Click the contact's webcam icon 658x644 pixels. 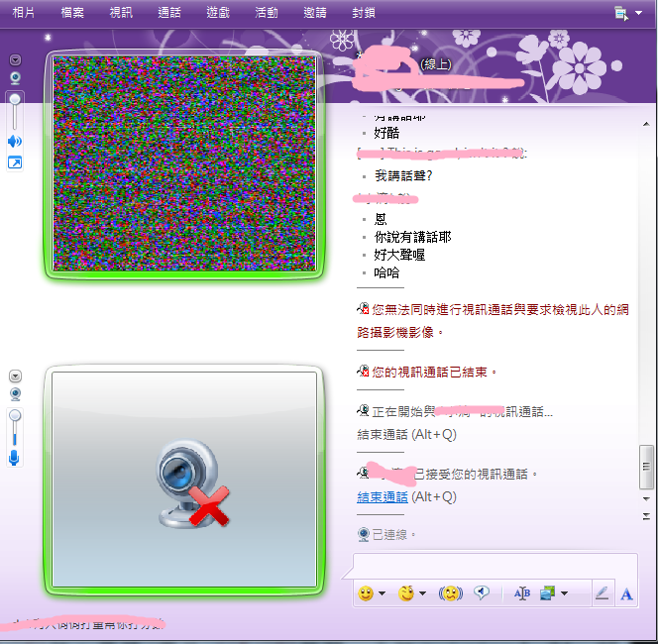(15, 78)
